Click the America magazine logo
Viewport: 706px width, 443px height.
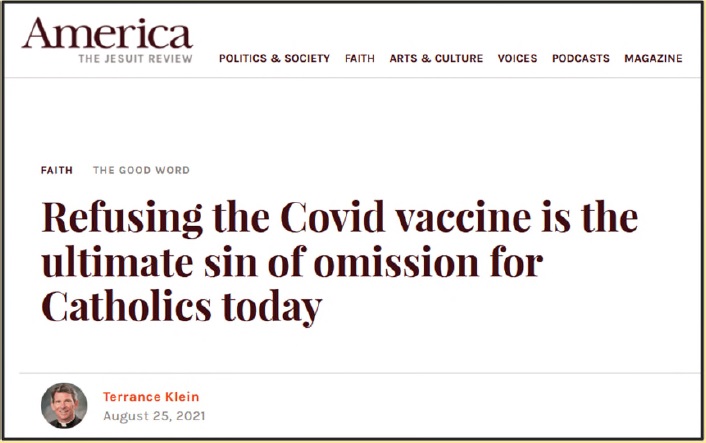tap(107, 33)
